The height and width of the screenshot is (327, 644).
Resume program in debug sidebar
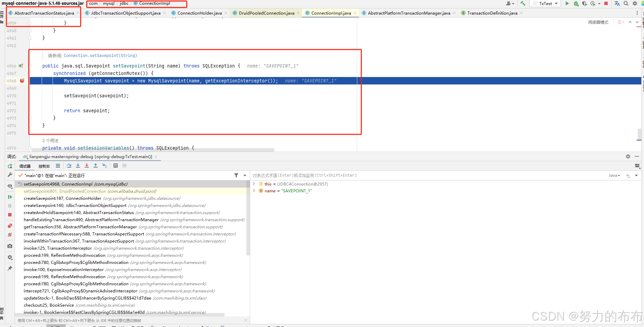(x=10, y=197)
